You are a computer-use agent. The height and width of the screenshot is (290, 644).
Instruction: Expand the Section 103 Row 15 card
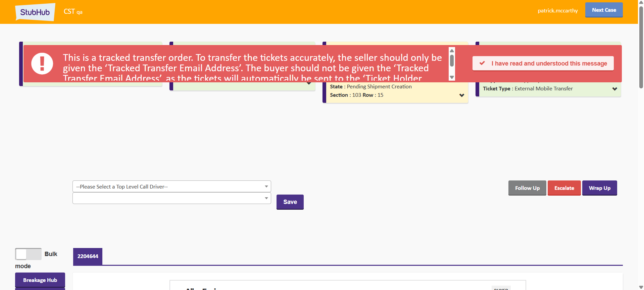461,95
